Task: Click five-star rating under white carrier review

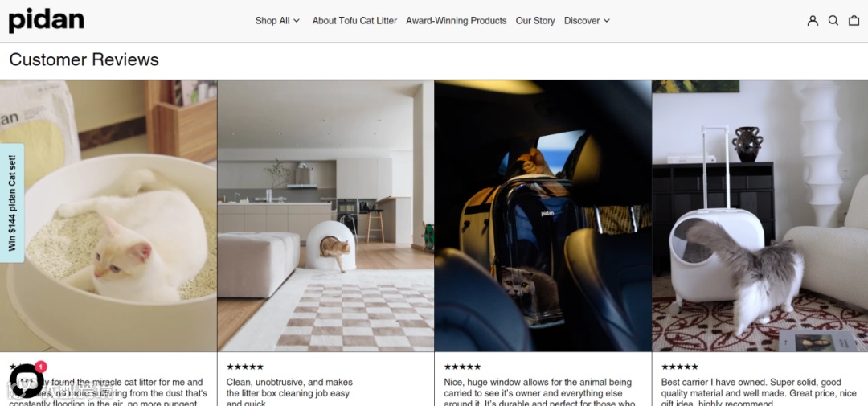Action: point(679,367)
